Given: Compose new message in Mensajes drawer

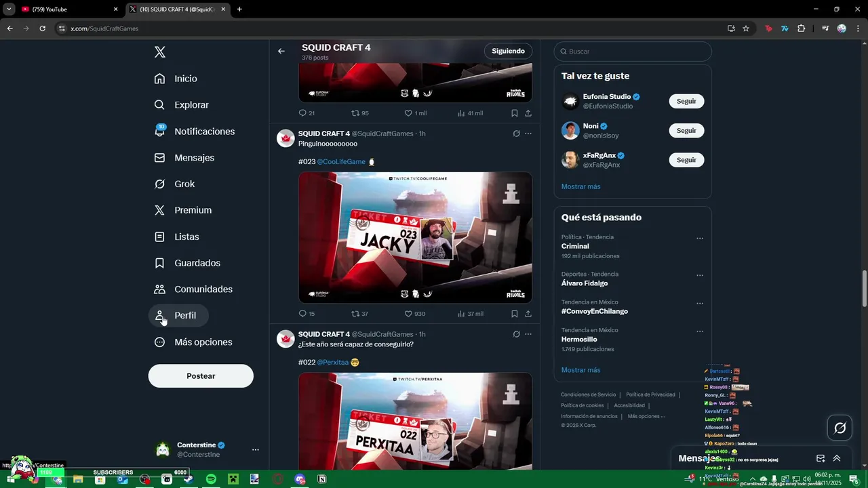Looking at the screenshot, I should pyautogui.click(x=821, y=458).
